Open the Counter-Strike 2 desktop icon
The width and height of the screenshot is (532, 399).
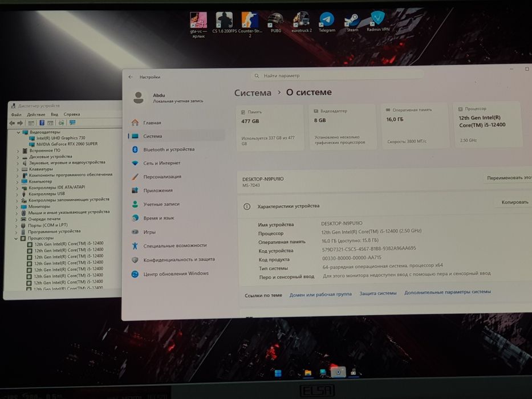click(x=250, y=25)
